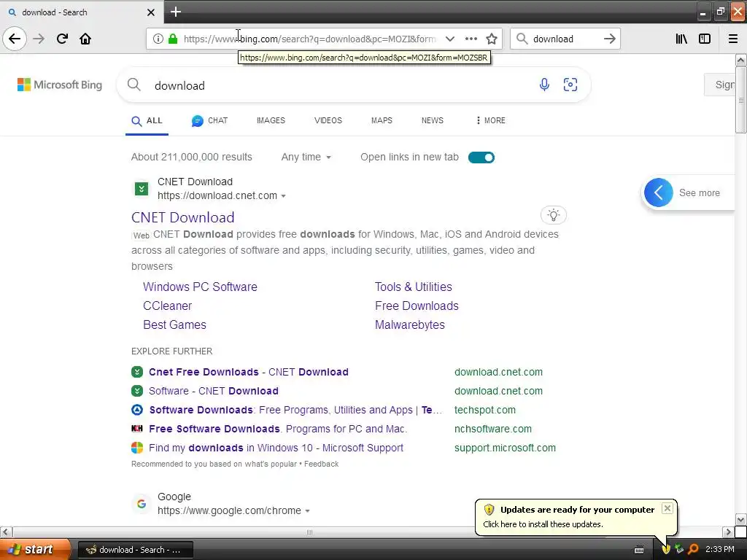Expand arrow next to download.cnet.com URL
The width and height of the screenshot is (747, 560).
284,196
